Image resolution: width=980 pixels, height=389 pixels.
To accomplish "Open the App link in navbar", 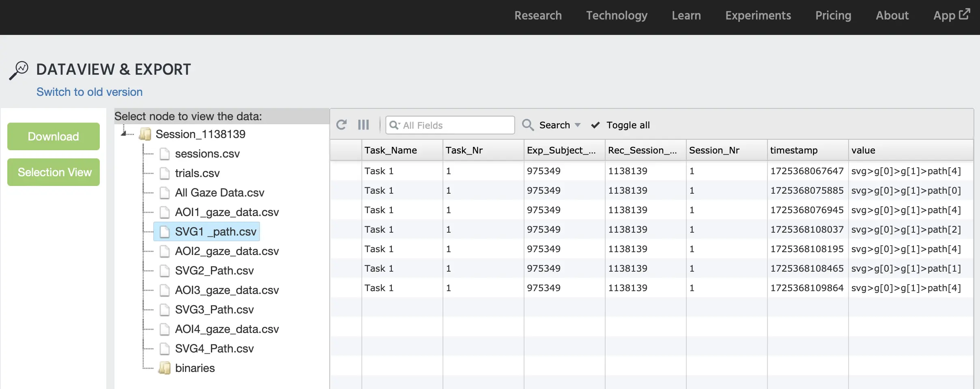I will click(951, 15).
